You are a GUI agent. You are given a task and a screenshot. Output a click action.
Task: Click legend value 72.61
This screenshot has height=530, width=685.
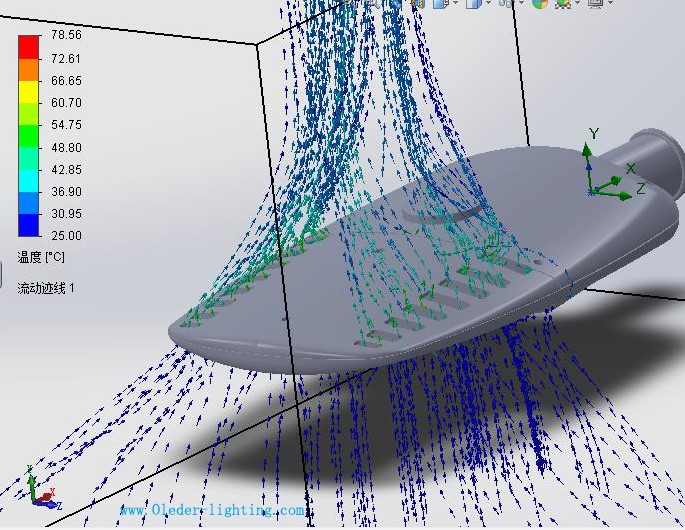click(66, 59)
